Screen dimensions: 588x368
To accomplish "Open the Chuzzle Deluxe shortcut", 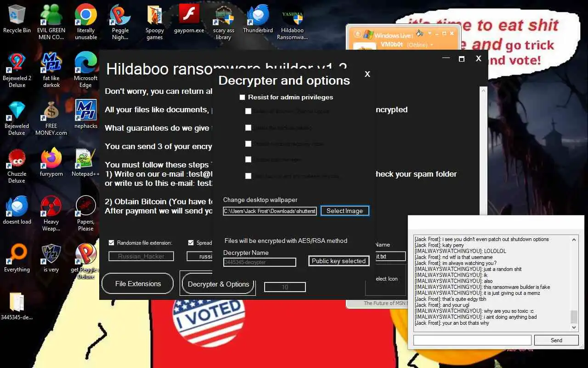I will (17, 166).
